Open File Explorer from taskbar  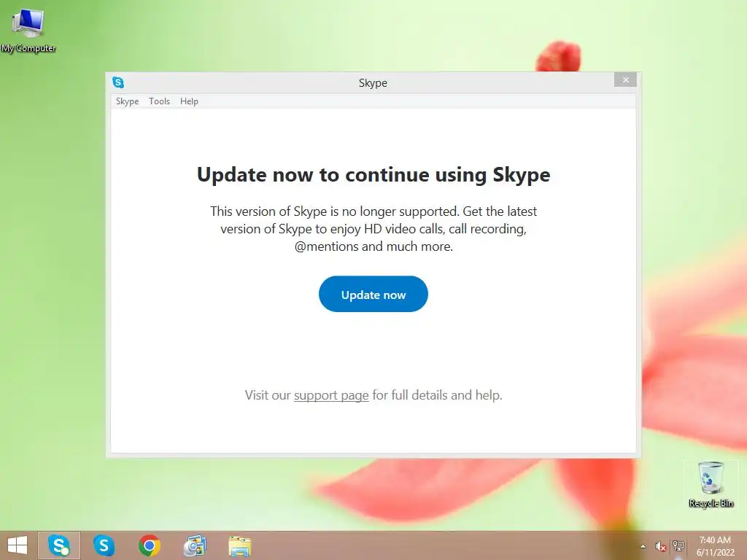tap(239, 546)
